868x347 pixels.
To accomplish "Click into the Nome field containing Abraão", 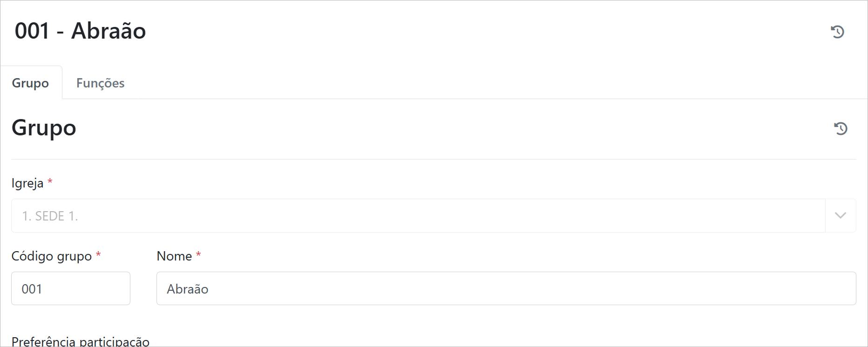I will pos(506,288).
